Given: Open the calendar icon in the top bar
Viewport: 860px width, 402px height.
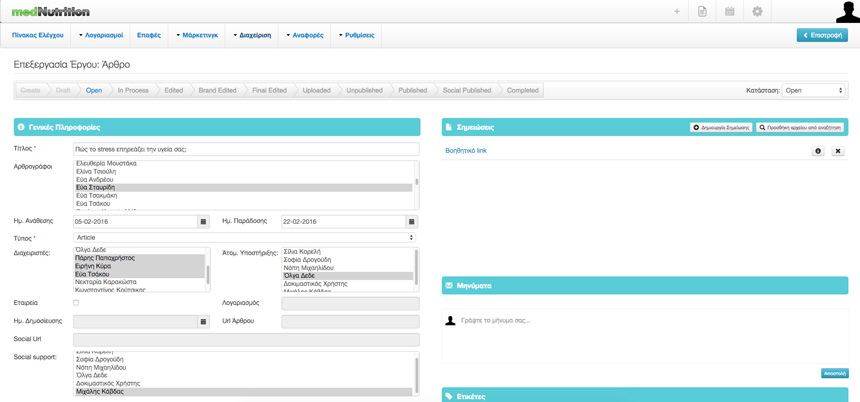Looking at the screenshot, I should [x=729, y=12].
